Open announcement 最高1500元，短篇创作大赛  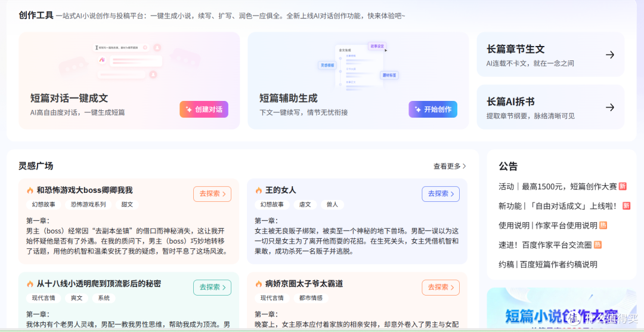click(x=558, y=186)
